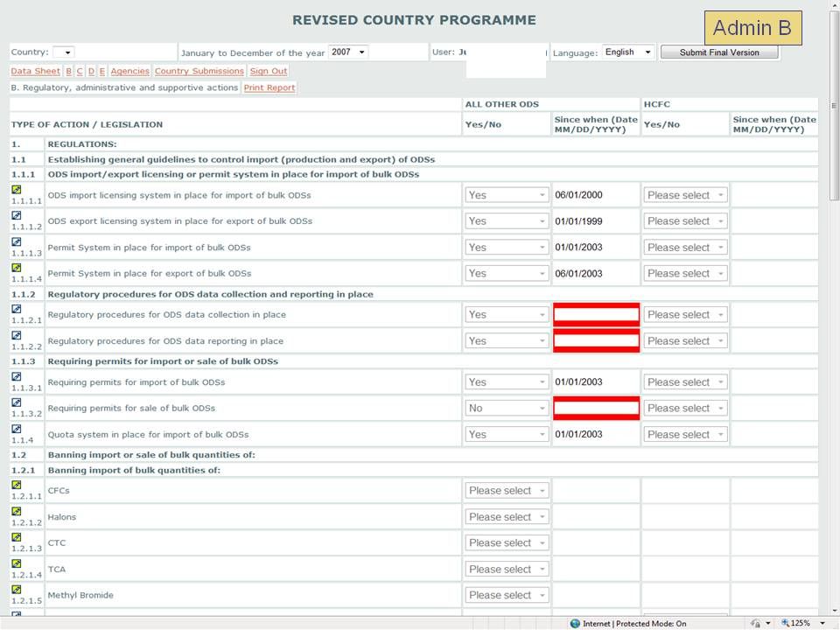
Task: Click date field showing 06/01/2000
Action: click(x=596, y=195)
